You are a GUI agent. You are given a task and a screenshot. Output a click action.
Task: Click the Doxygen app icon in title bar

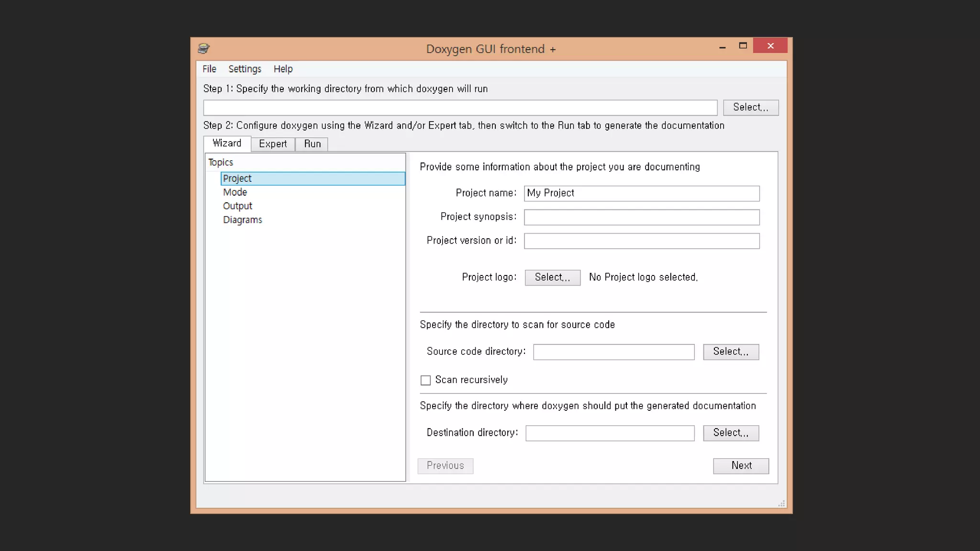click(x=203, y=48)
